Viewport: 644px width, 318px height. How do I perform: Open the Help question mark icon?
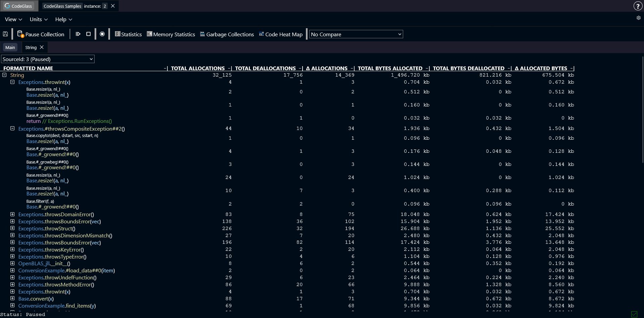(x=638, y=6)
